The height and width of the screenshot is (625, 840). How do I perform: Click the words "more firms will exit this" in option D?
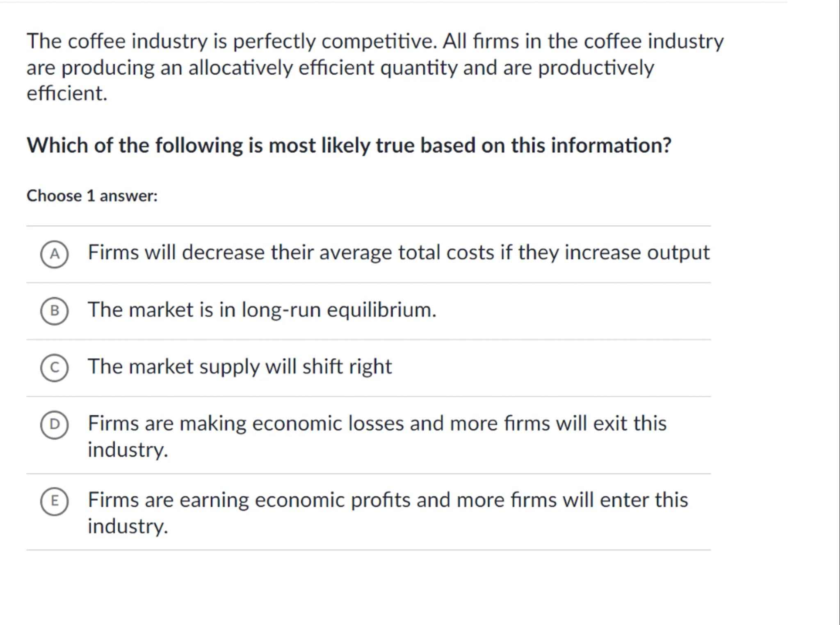click(x=558, y=424)
